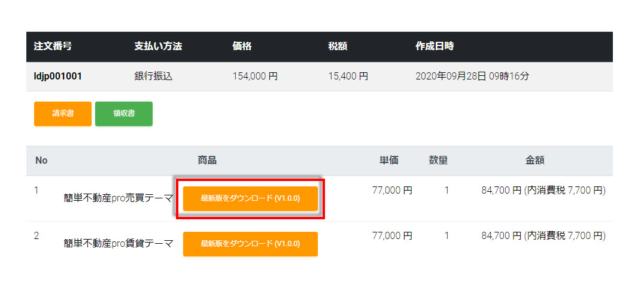Click the 商品 column header
644x285 pixels.
[207, 160]
